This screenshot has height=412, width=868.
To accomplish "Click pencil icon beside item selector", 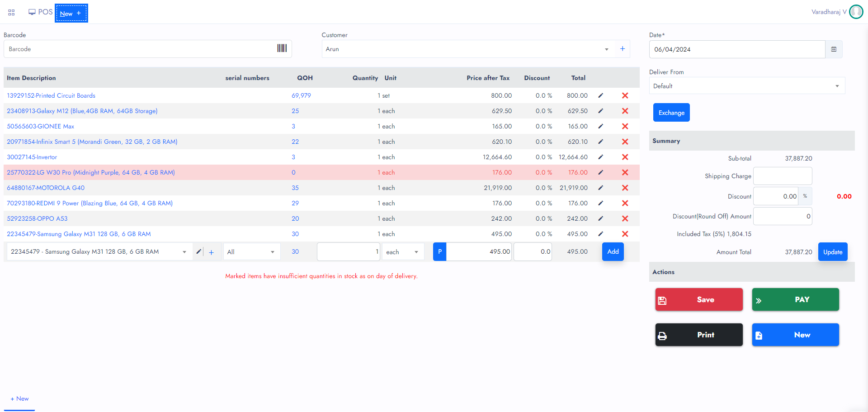I will tap(198, 251).
